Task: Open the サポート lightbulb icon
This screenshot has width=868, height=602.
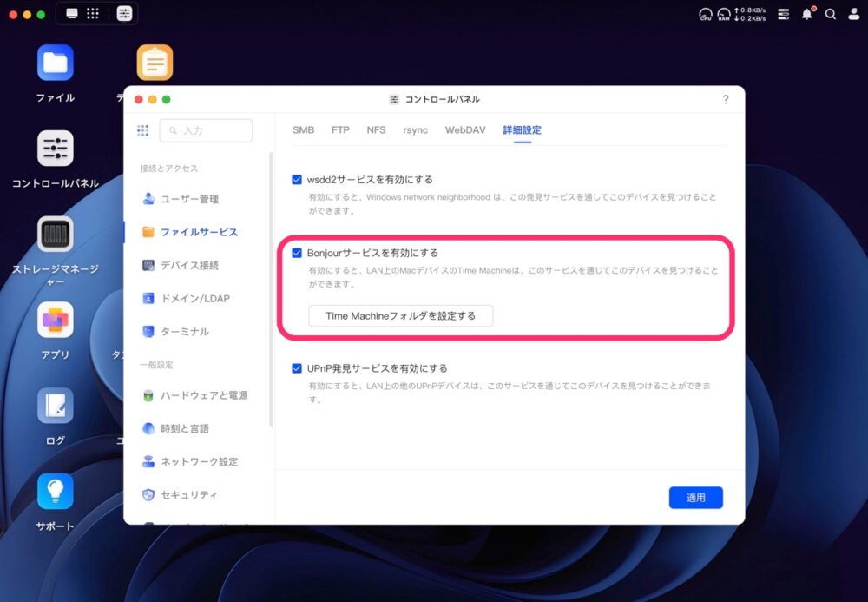Action: [x=56, y=492]
